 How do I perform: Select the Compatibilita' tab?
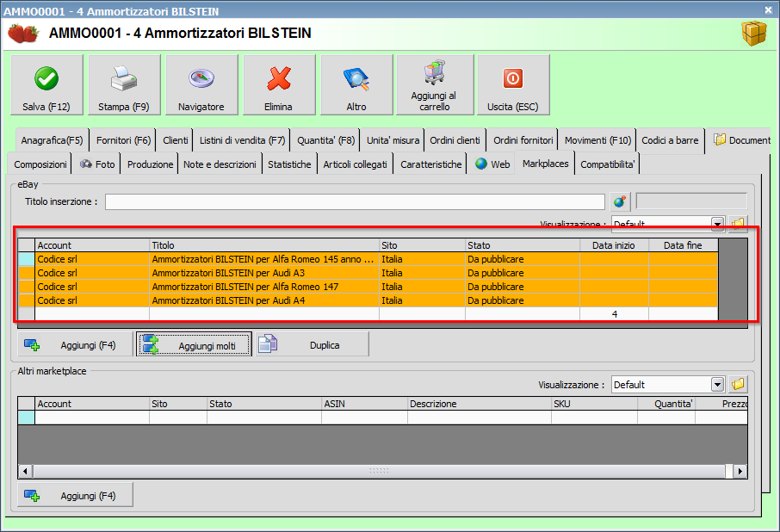[608, 164]
